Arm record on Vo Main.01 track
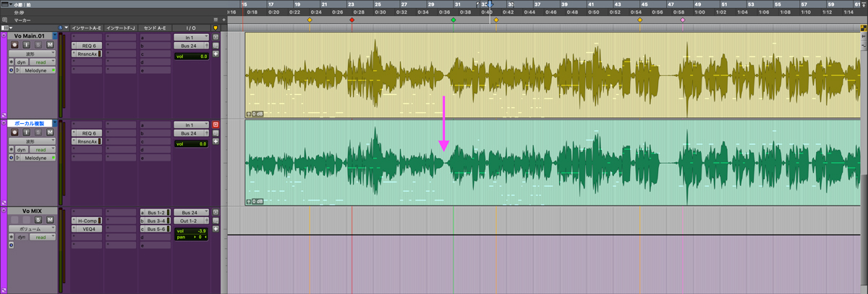 coord(14,45)
